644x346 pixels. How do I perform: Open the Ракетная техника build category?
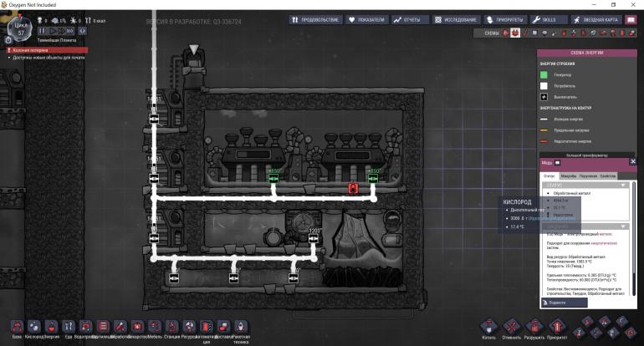pos(240,325)
